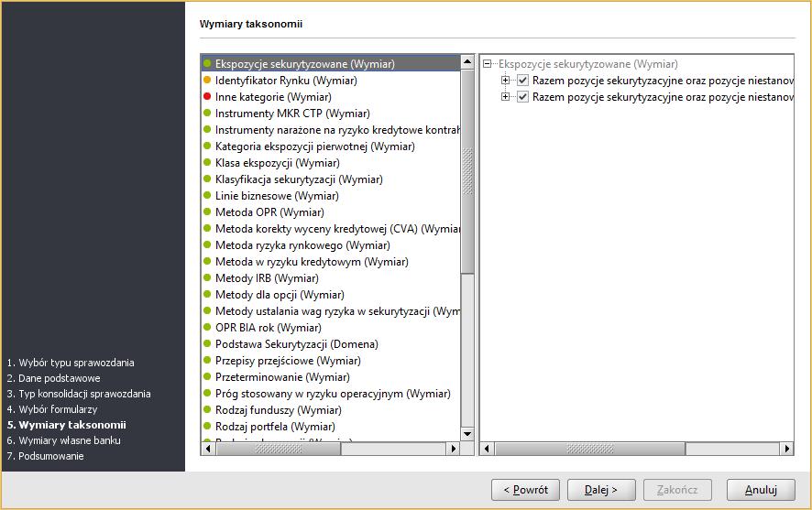This screenshot has width=812, height=510.
Task: Click green dot next to Rodzaj funduszy
Action: pos(207,409)
